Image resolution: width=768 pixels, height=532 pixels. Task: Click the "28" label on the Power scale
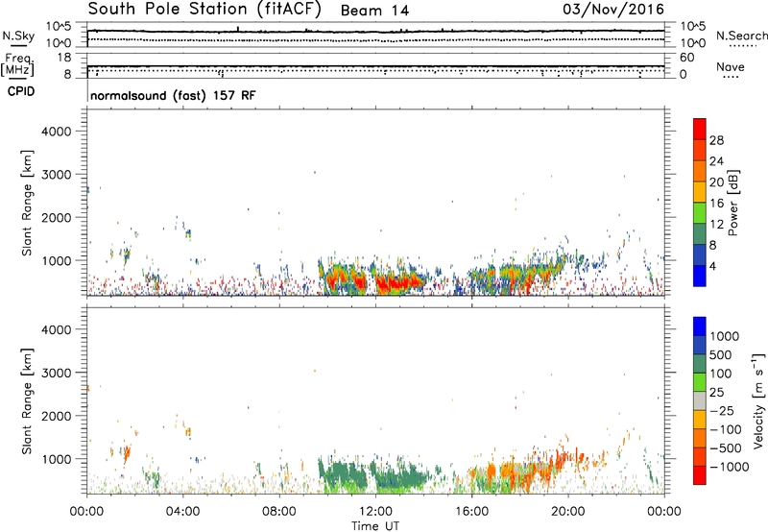(716, 140)
